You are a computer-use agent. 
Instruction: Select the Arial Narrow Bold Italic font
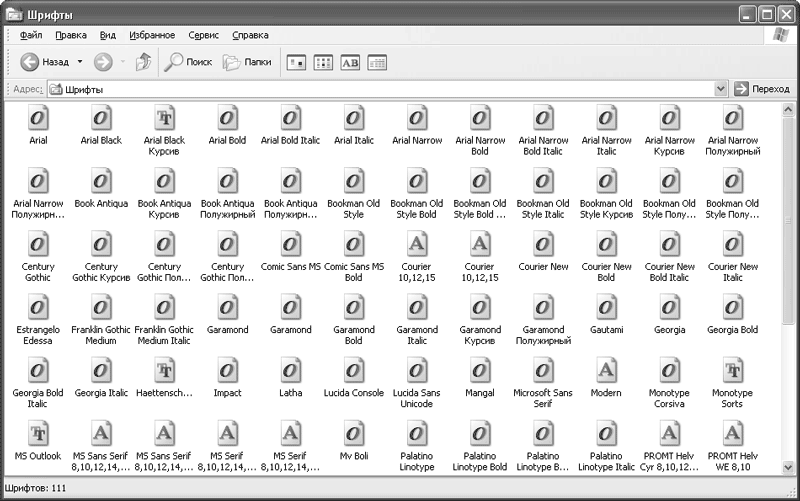(x=543, y=131)
